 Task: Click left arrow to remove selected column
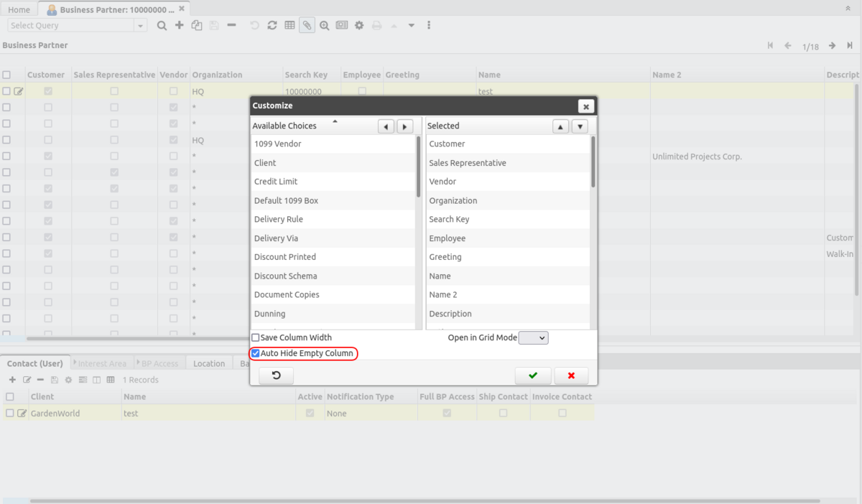pos(386,126)
